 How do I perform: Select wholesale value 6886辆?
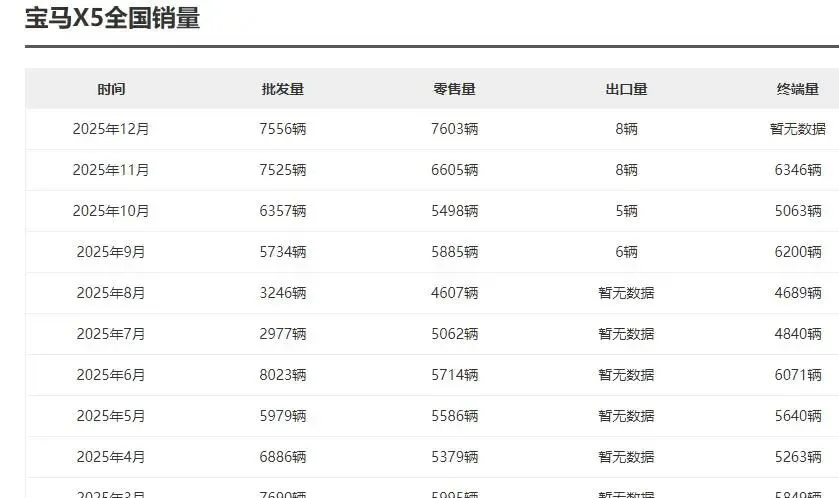[x=283, y=457]
